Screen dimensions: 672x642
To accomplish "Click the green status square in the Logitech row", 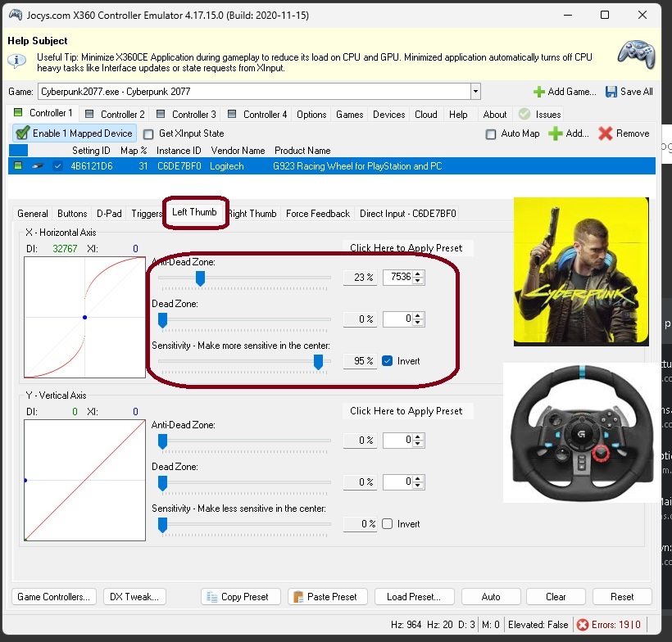I will pyautogui.click(x=18, y=165).
